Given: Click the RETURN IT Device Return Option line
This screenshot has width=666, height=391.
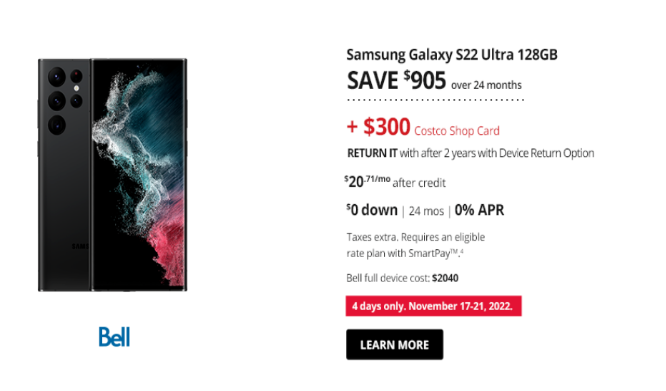Looking at the screenshot, I should pos(471,153).
